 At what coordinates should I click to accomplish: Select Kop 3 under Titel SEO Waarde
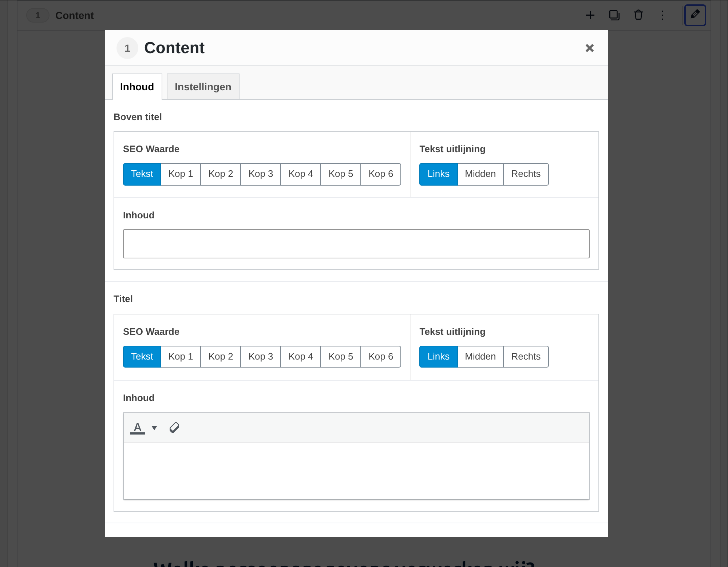(261, 357)
